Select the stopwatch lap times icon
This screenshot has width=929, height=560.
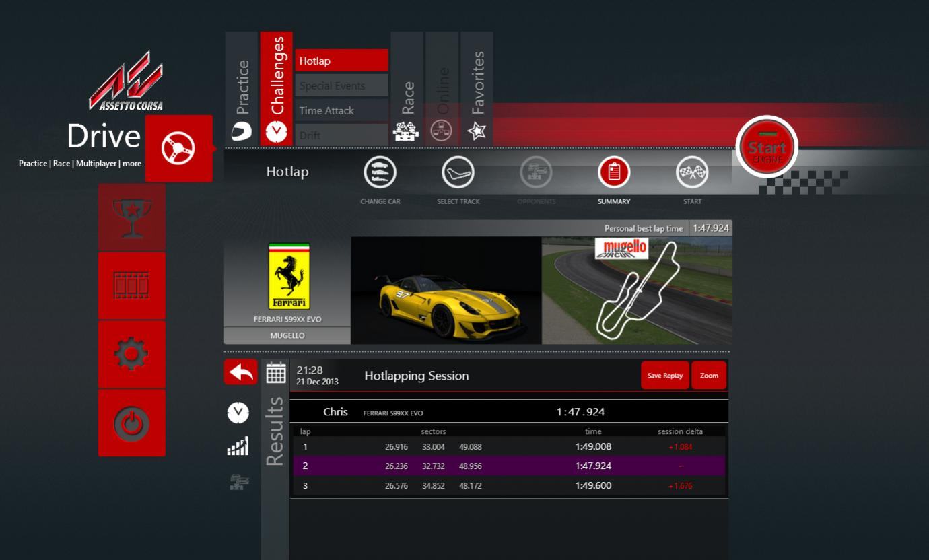[238, 413]
